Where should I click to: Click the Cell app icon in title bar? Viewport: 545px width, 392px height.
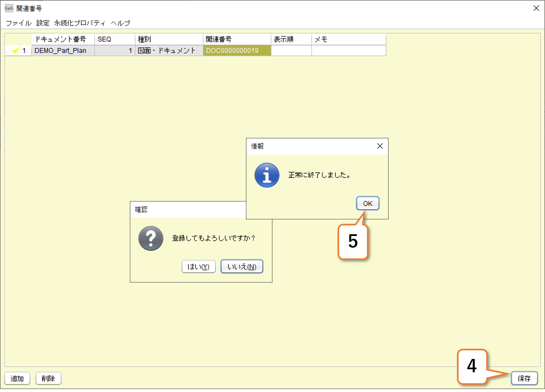point(9,8)
